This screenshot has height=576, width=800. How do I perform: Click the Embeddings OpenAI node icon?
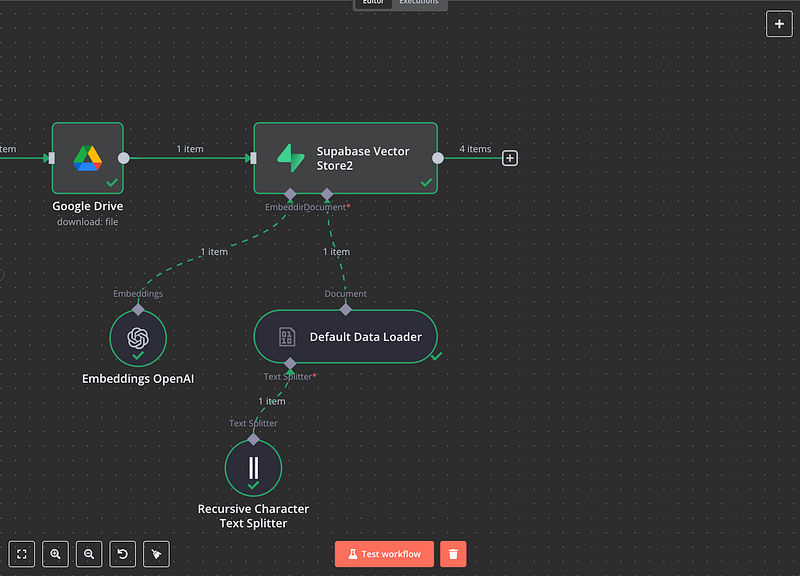click(138, 338)
